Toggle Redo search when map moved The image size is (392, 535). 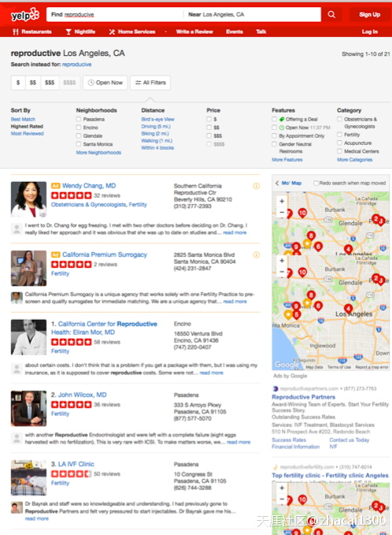tap(316, 184)
